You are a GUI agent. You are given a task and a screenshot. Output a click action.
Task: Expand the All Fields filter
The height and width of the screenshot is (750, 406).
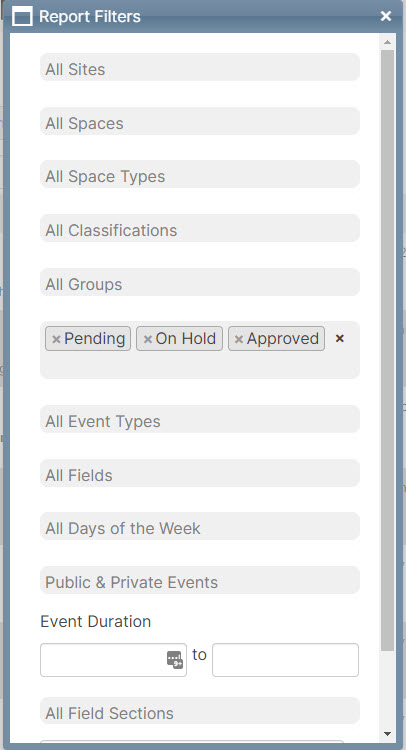click(x=200, y=473)
